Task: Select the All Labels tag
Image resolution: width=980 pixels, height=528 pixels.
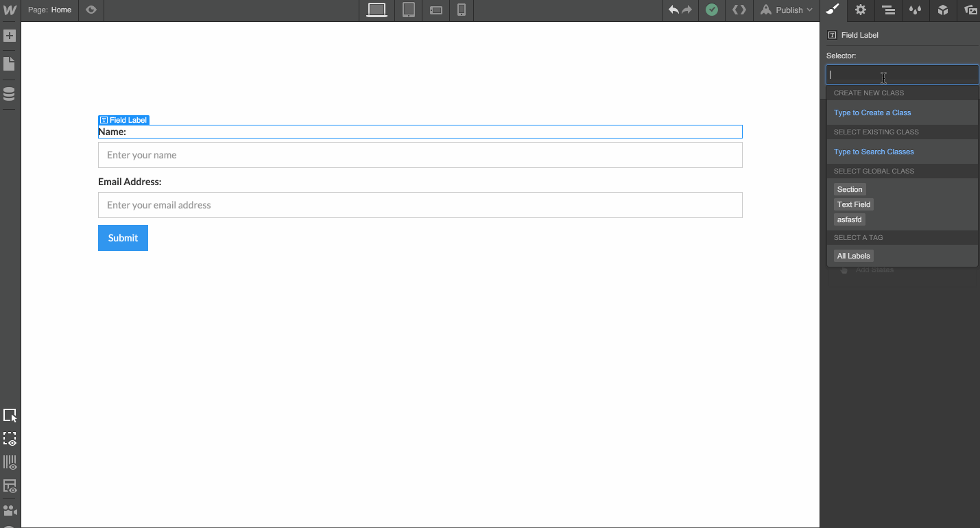Action: click(853, 256)
